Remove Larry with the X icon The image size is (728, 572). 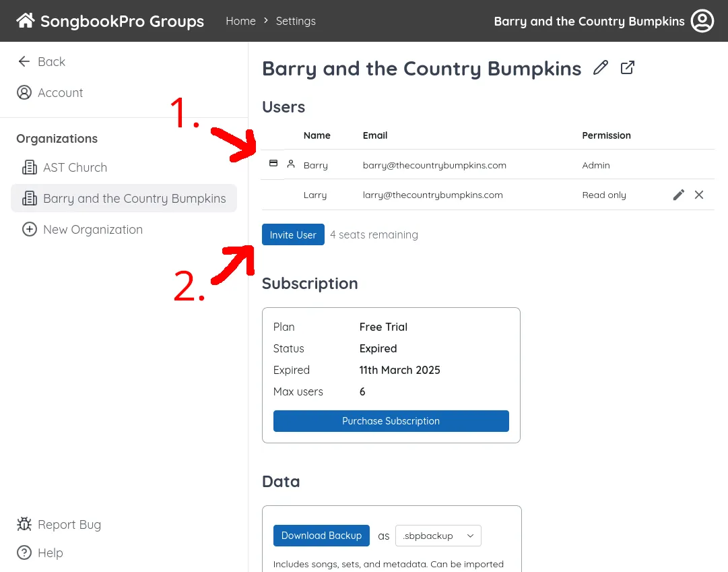point(699,195)
